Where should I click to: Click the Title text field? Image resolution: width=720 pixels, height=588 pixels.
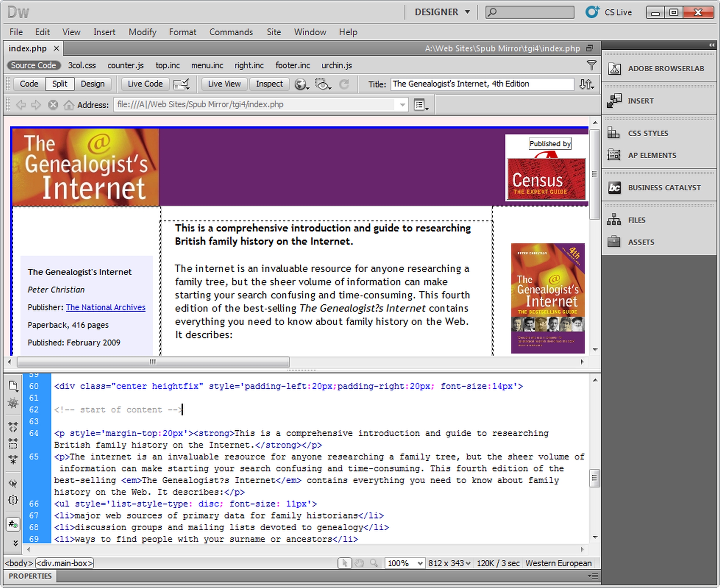482,84
